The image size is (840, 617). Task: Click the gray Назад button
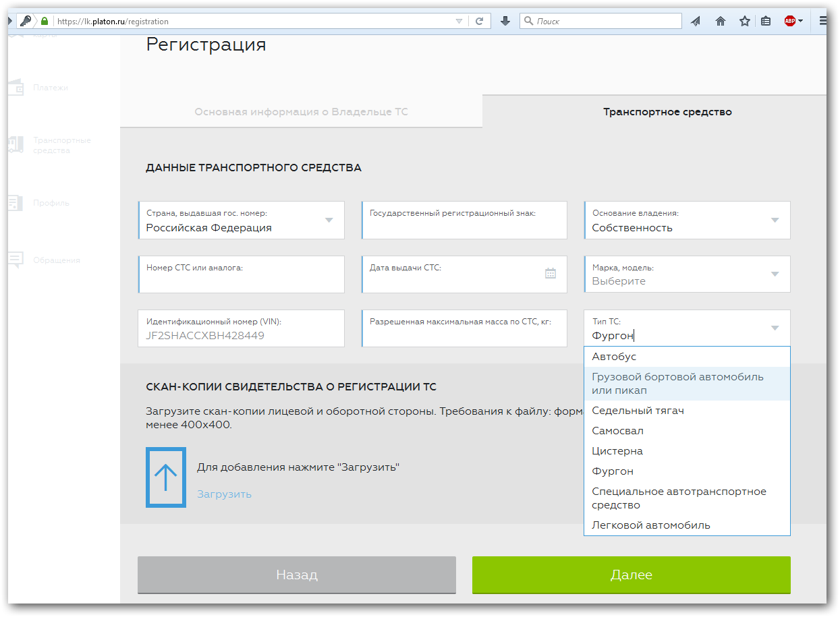297,575
